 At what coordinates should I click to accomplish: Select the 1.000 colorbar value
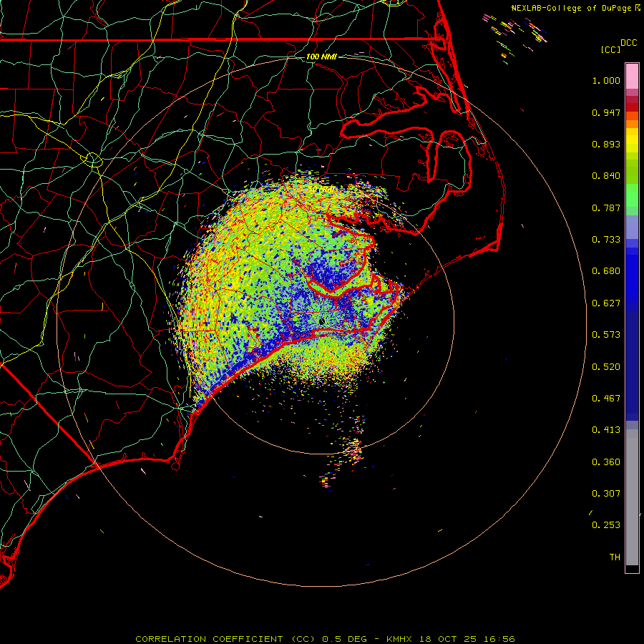pyautogui.click(x=606, y=80)
